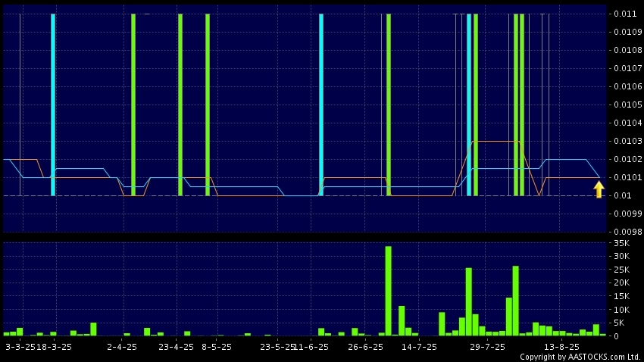Click the 15K volume axis label

(621, 296)
